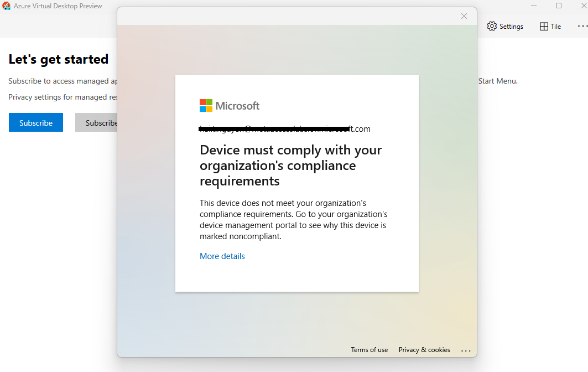Open the Terms of use link
The height and width of the screenshot is (372, 588).
(x=370, y=350)
